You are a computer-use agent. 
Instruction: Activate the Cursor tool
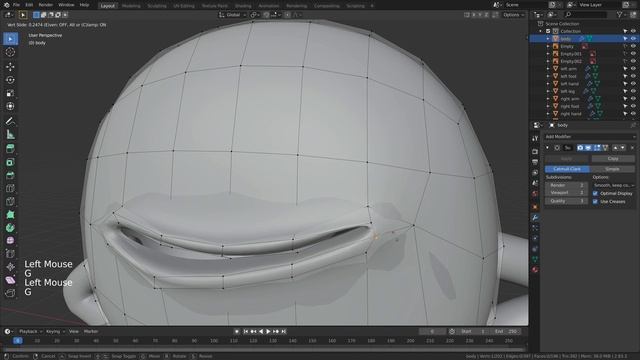click(x=11, y=52)
